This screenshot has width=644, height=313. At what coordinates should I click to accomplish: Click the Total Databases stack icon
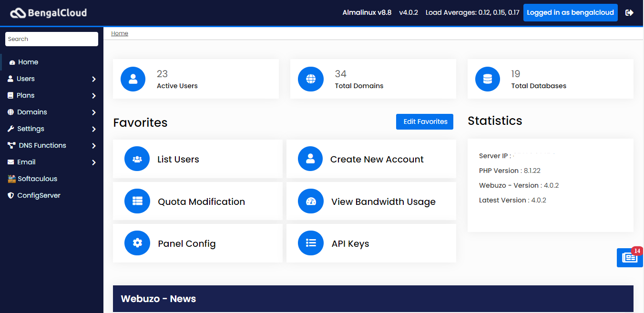[x=487, y=79]
